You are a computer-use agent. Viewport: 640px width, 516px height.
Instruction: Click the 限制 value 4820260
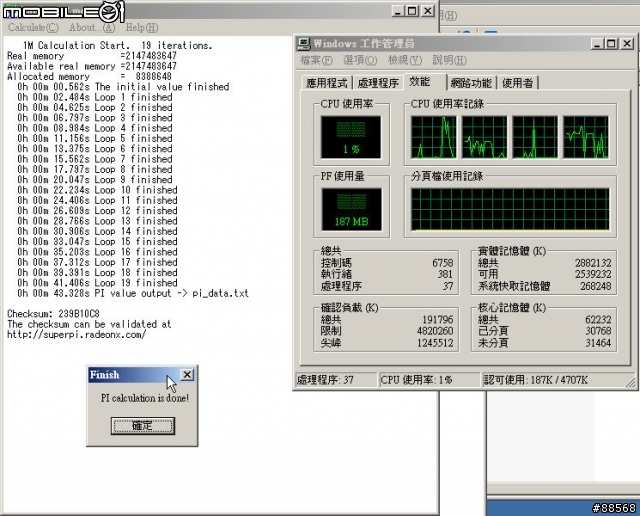435,331
